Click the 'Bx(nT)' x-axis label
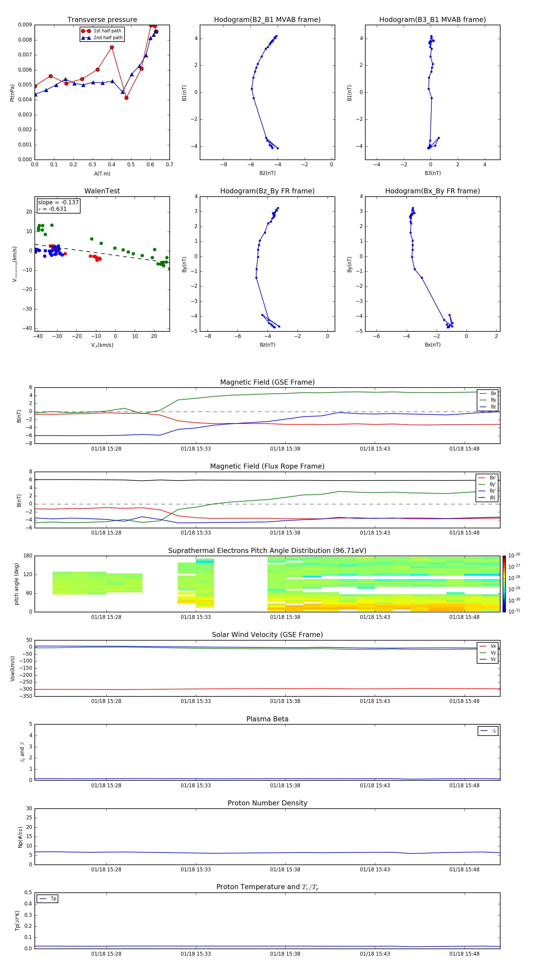535x980 pixels. 432,345
